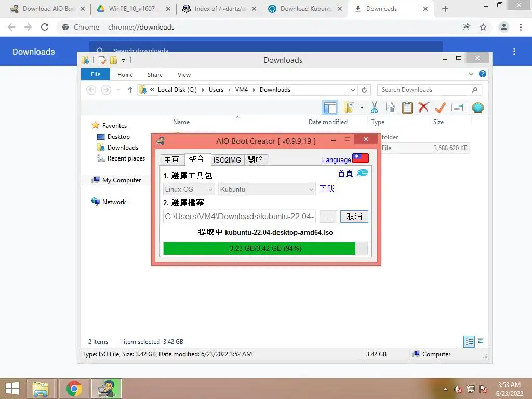Click the red X delete icon in toolbar

coord(423,108)
